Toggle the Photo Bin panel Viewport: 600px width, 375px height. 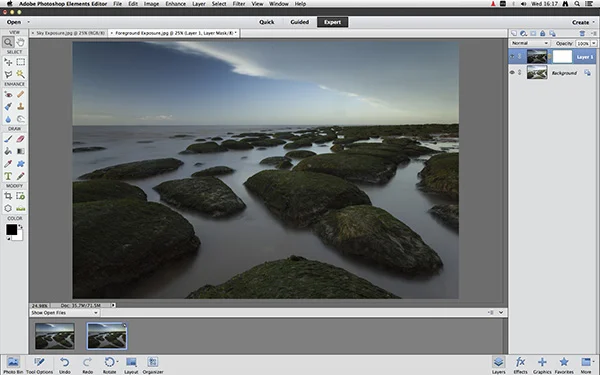click(x=13, y=365)
